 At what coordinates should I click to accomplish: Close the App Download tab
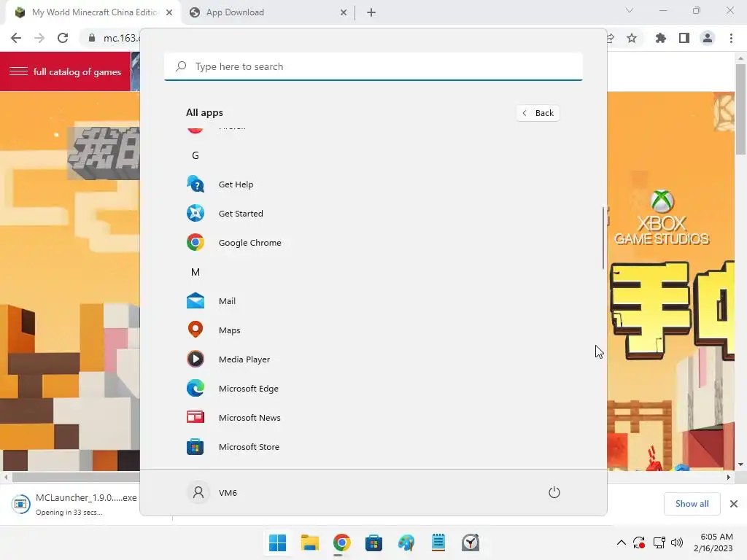tap(344, 12)
